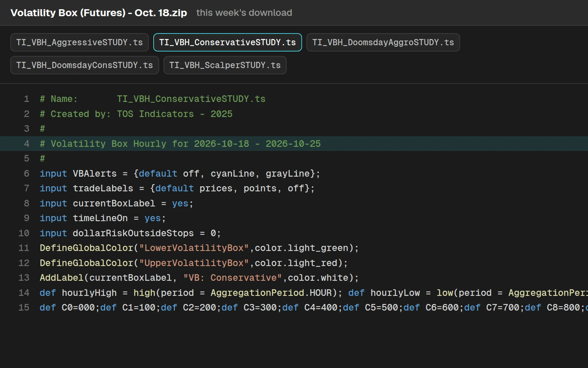
Task: Click the "this week's download" label
Action: [244, 13]
